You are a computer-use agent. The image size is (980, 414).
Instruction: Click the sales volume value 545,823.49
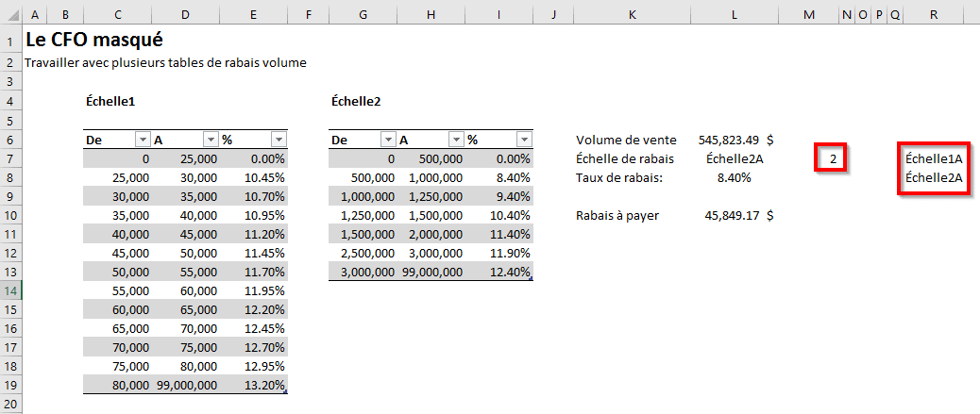(729, 140)
